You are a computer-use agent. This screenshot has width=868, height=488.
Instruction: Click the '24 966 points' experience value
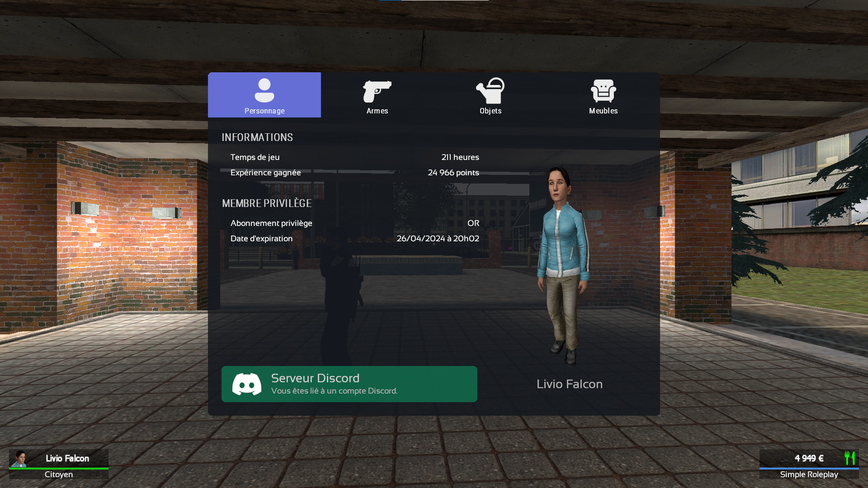click(x=453, y=173)
